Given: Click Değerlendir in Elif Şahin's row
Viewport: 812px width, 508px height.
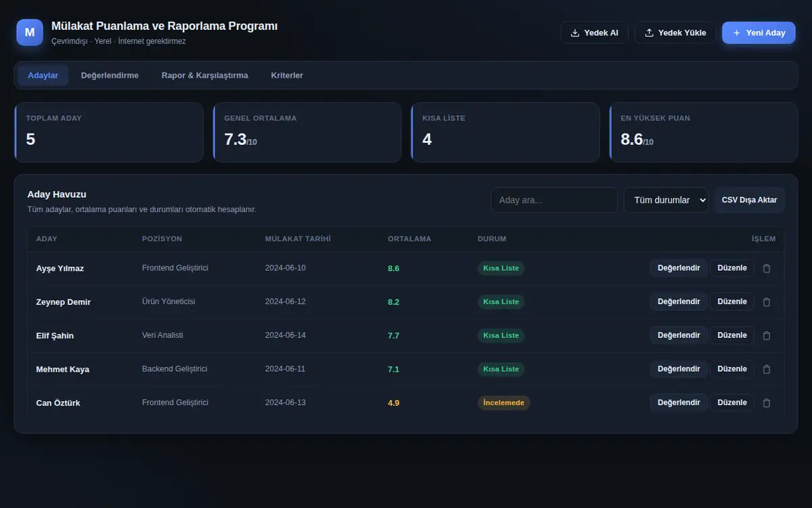Looking at the screenshot, I should (679, 335).
